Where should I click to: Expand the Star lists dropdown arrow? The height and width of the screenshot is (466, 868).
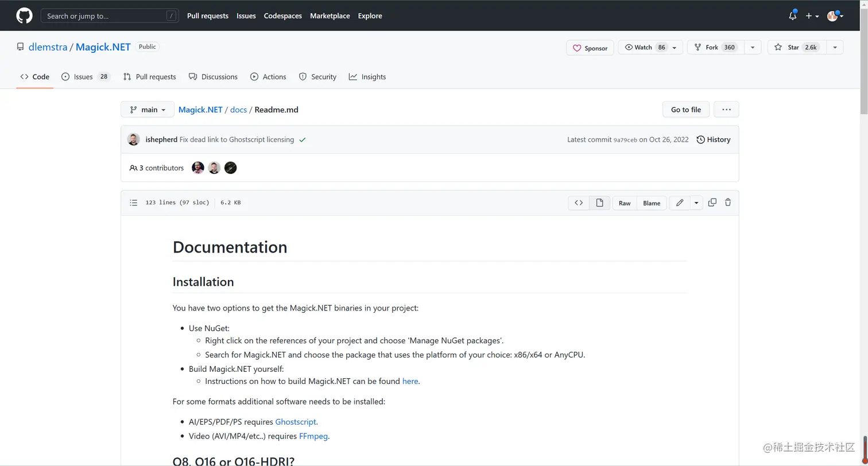point(835,48)
